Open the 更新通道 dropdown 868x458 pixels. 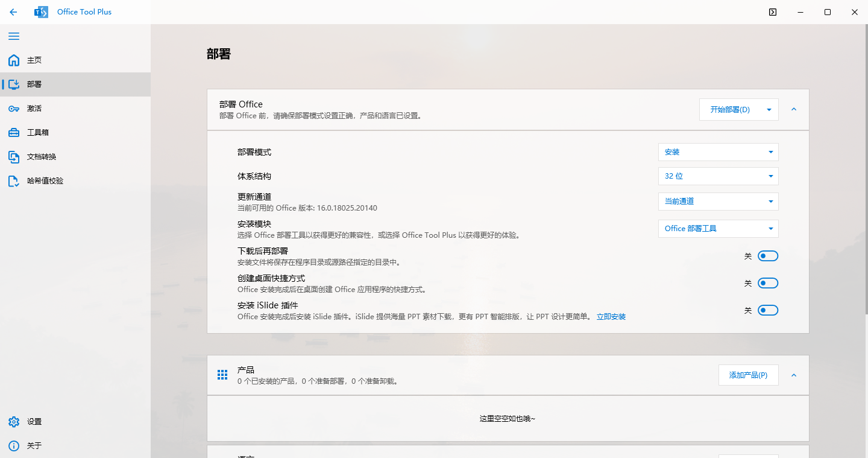[x=718, y=201]
